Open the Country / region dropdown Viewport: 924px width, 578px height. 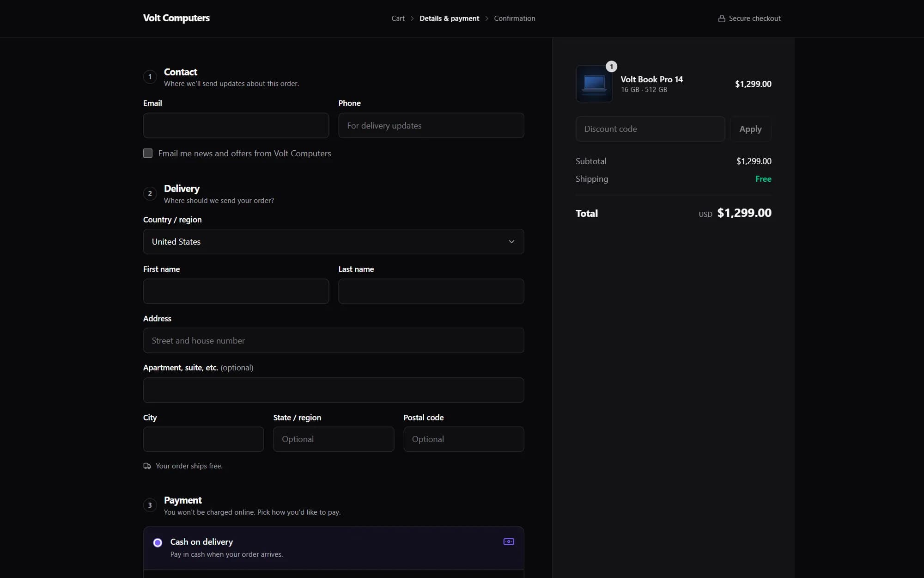pyautogui.click(x=334, y=241)
